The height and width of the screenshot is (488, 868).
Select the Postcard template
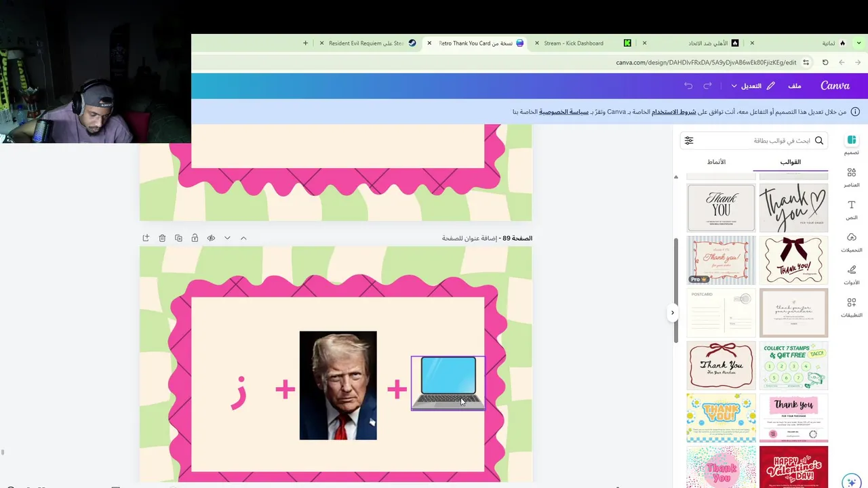[721, 312]
